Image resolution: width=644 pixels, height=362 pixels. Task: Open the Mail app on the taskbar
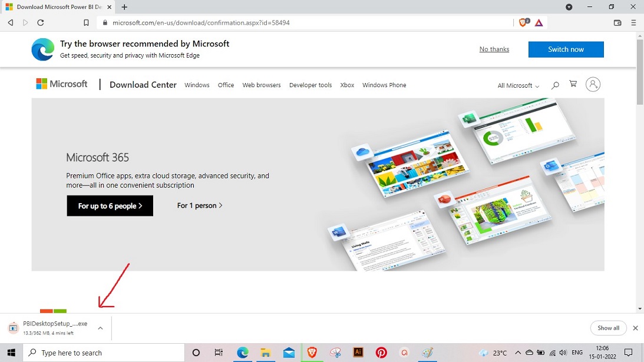(x=289, y=353)
